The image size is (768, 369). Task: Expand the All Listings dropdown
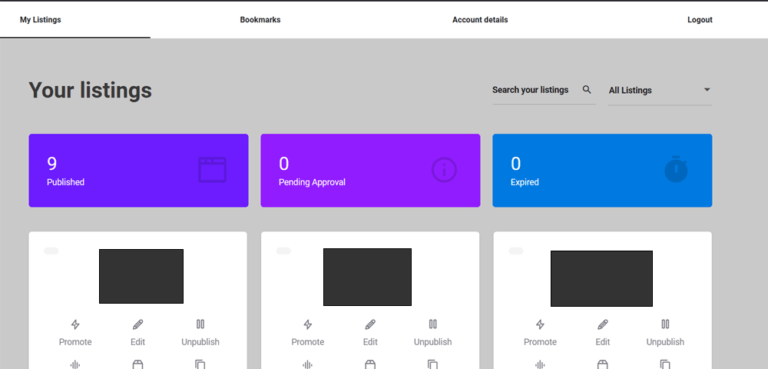[660, 90]
